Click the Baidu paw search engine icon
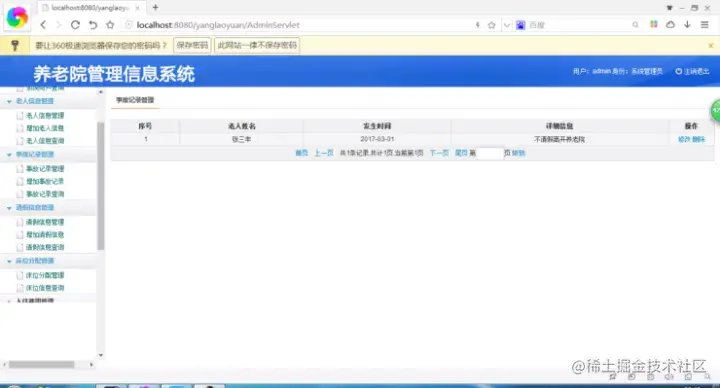 point(520,25)
